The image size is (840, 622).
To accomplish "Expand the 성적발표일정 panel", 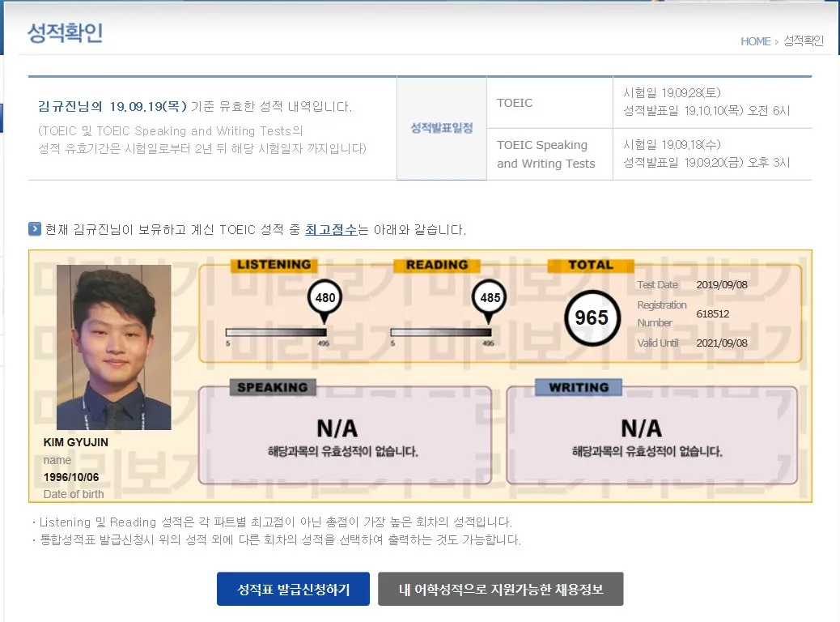I will (x=440, y=130).
